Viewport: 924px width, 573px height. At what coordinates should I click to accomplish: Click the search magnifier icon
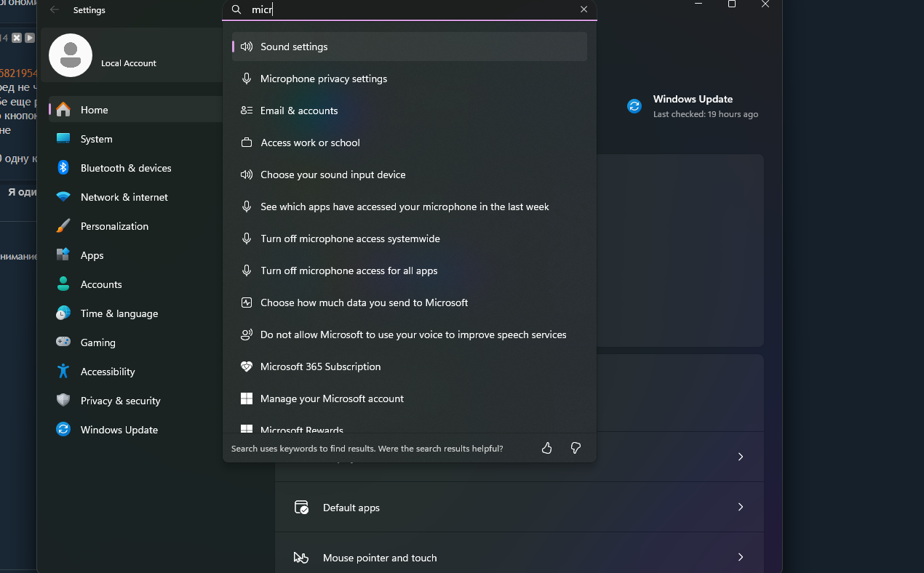pos(236,10)
